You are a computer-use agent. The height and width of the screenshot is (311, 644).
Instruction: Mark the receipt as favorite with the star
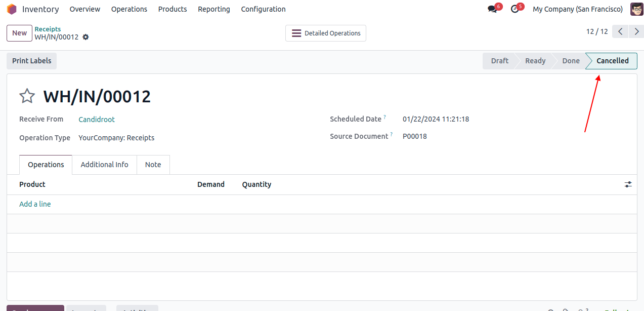click(x=27, y=96)
